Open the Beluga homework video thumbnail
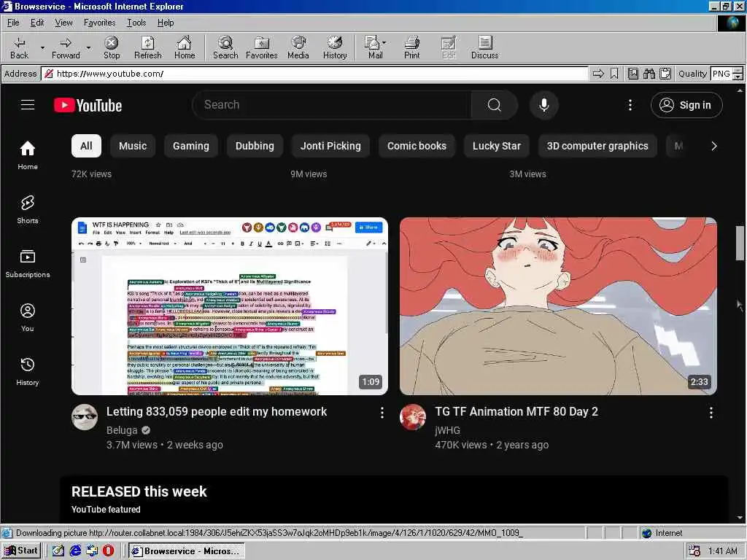747x560 pixels. [x=230, y=306]
